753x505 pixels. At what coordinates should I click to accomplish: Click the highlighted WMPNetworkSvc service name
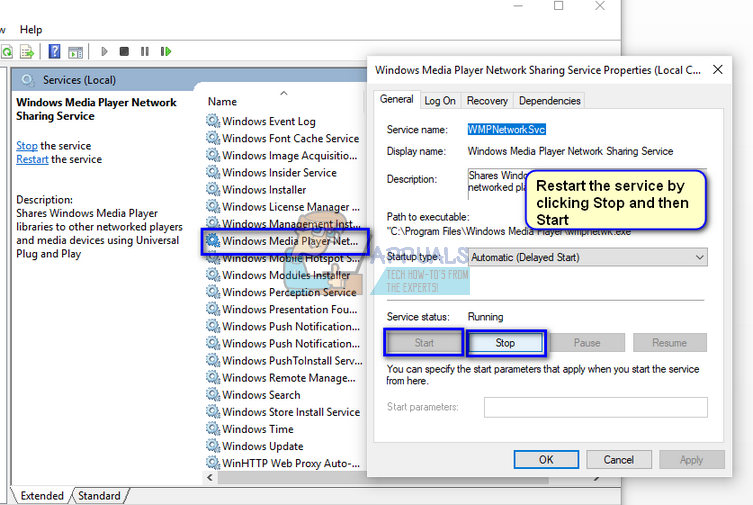pos(507,129)
